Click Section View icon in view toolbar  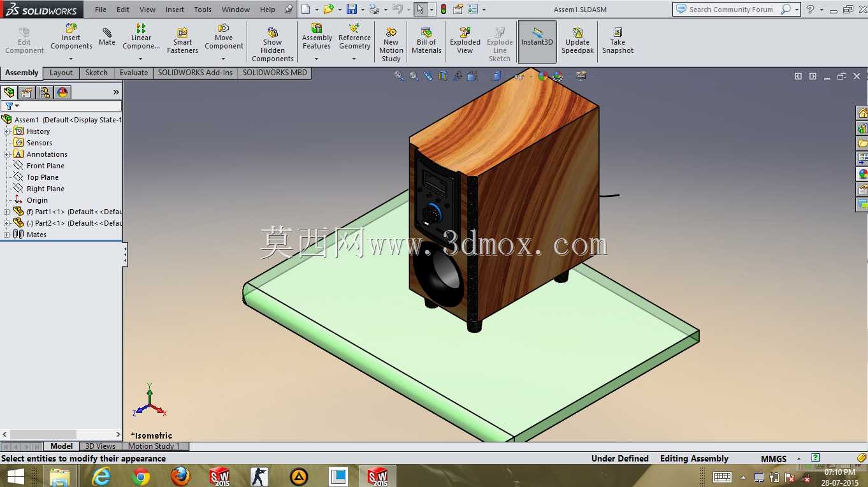point(443,76)
